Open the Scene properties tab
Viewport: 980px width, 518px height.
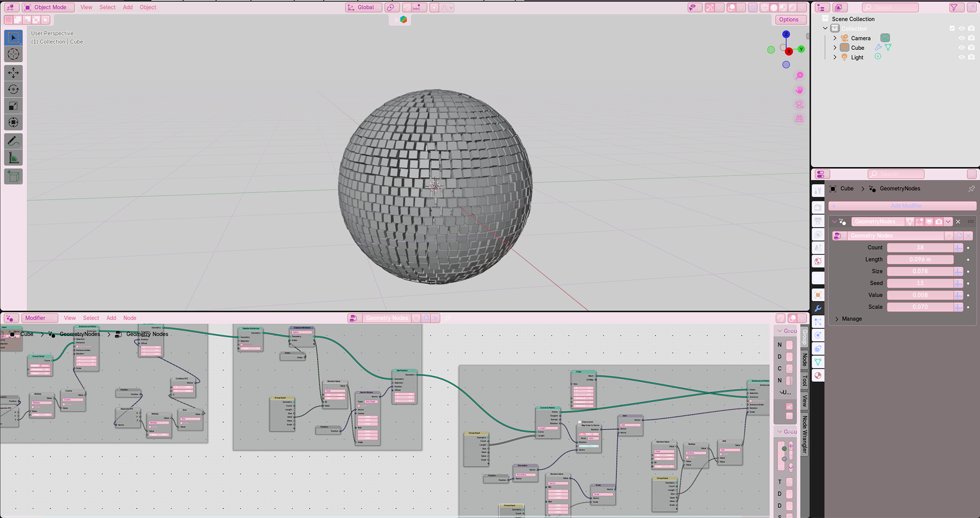818,248
